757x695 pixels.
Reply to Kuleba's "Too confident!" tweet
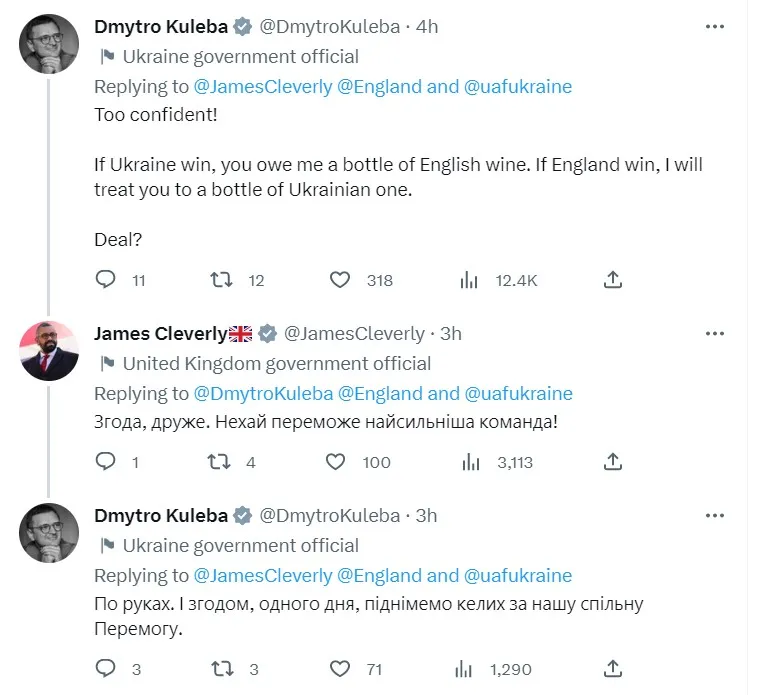click(x=106, y=280)
